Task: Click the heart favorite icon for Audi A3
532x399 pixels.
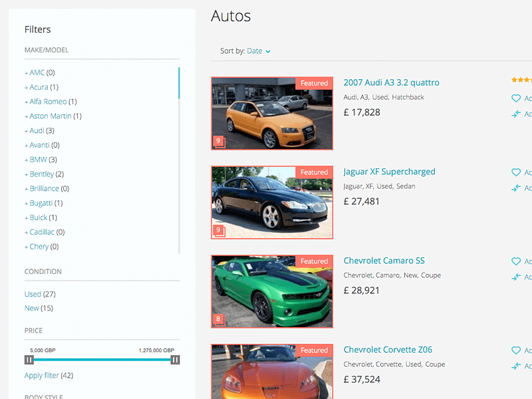Action: coord(516,98)
